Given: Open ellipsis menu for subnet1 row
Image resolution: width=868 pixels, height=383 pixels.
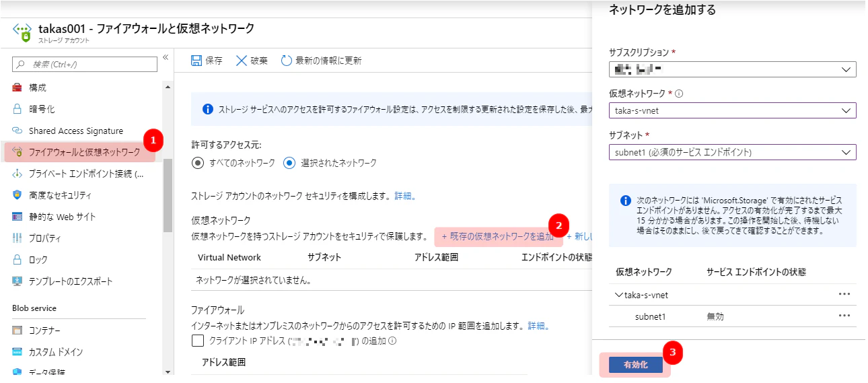Looking at the screenshot, I should point(844,316).
